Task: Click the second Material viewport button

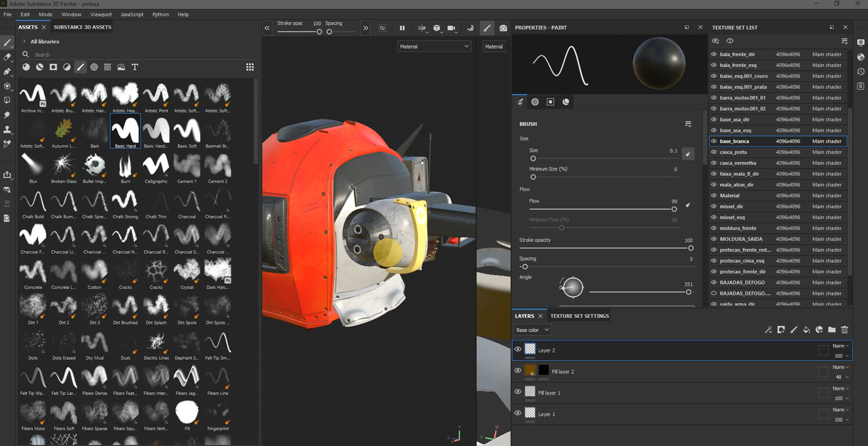Action: pos(494,47)
